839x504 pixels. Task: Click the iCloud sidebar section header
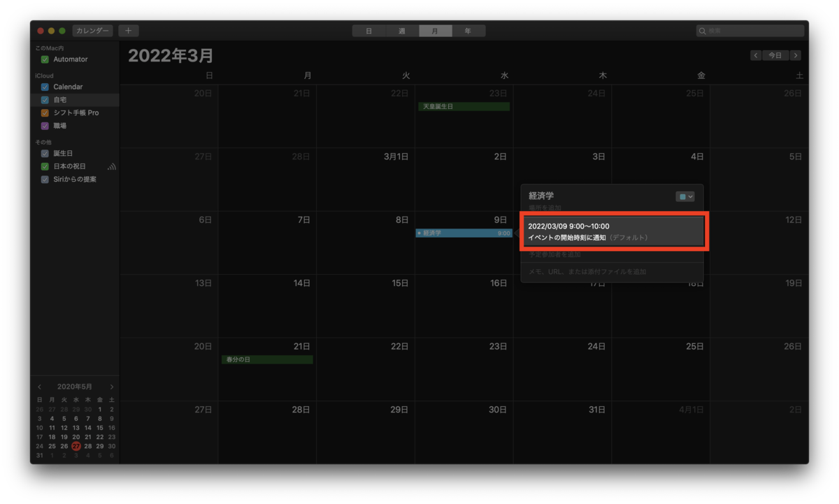click(x=44, y=75)
